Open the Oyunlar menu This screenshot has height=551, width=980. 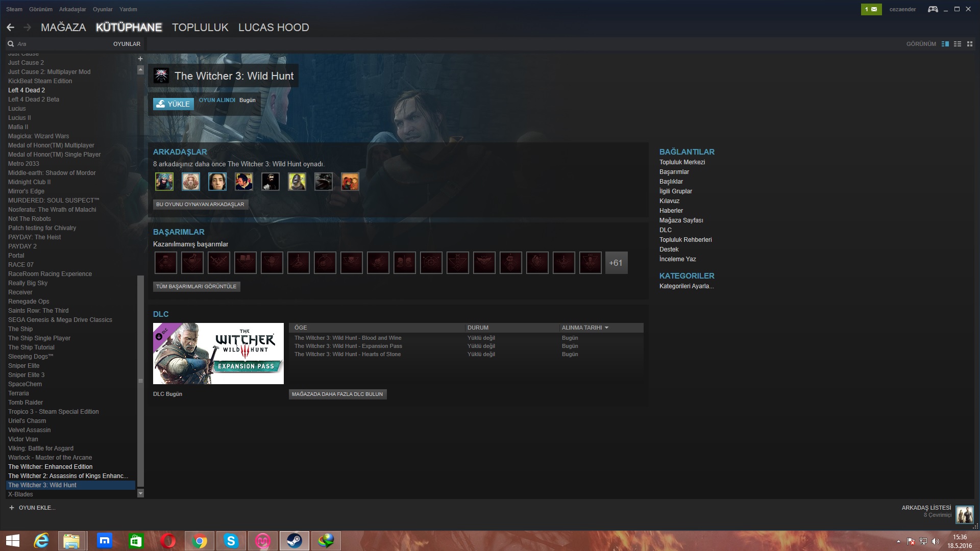[x=103, y=9]
